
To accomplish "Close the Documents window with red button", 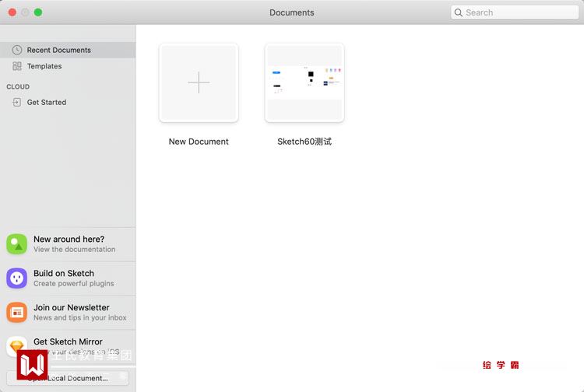I will (x=12, y=12).
